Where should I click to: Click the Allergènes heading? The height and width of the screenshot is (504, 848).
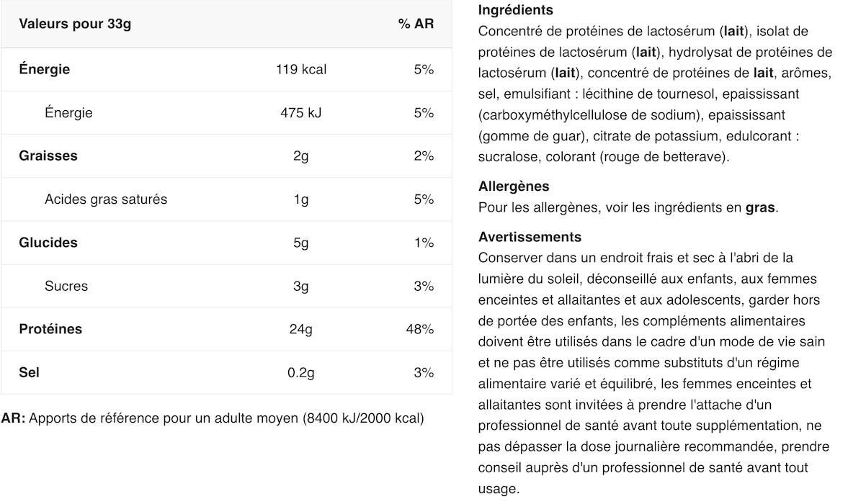point(514,186)
